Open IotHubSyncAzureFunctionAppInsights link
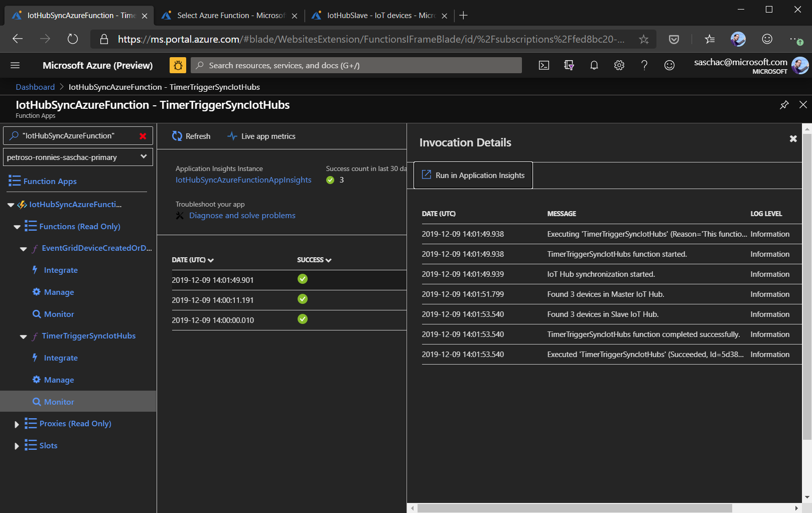Image resolution: width=812 pixels, height=513 pixels. (x=243, y=180)
